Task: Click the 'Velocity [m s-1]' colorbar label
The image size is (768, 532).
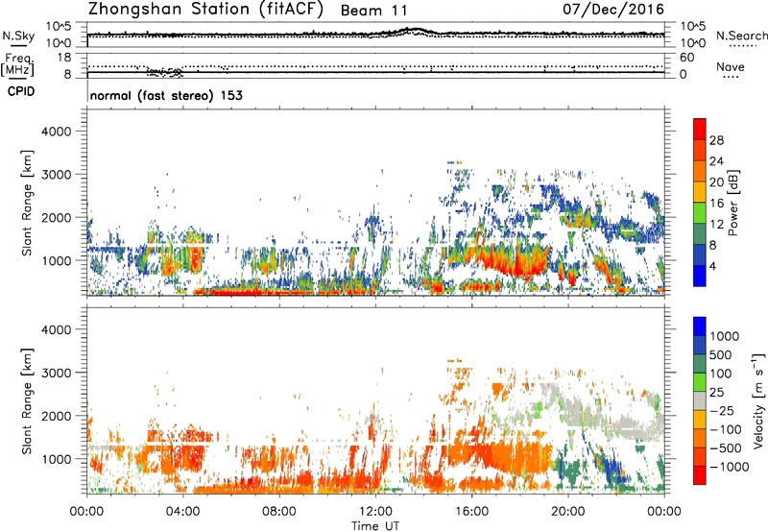Action: tap(758, 400)
